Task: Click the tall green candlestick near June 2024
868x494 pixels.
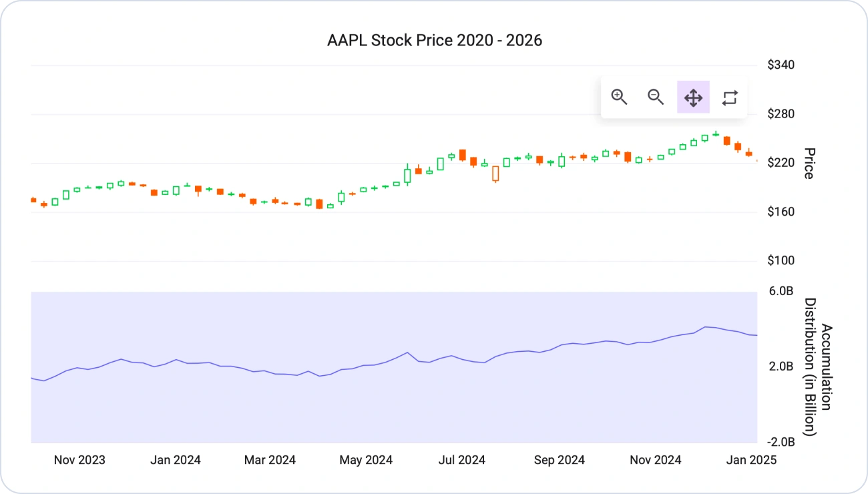Action: (x=407, y=174)
